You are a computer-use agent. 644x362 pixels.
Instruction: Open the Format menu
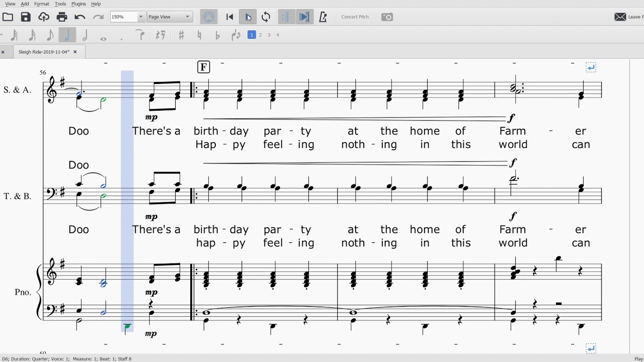41,4
